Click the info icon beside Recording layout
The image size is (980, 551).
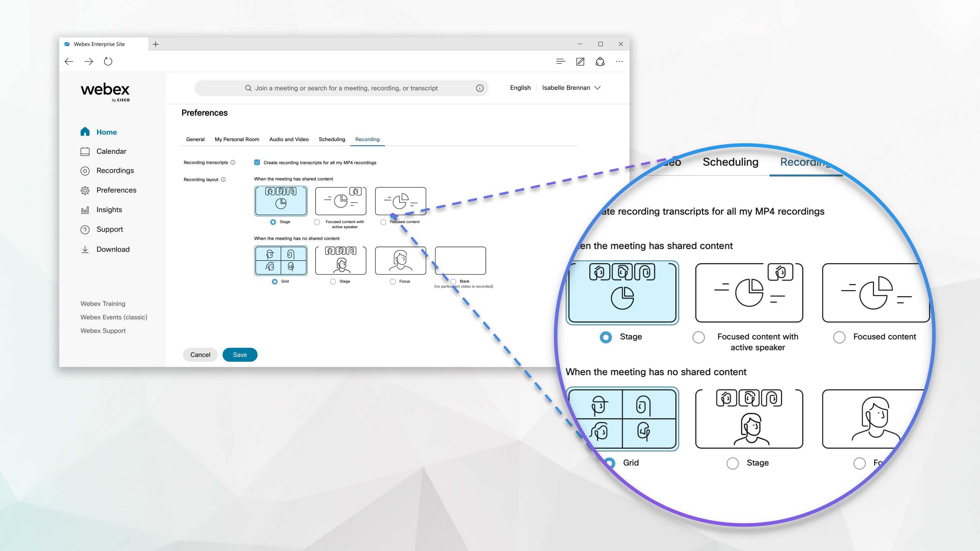tap(224, 179)
